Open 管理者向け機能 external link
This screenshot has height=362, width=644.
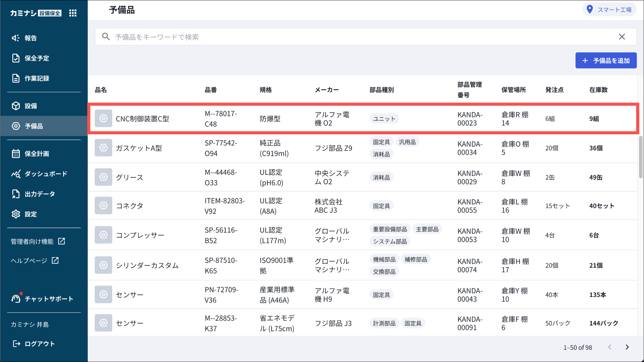[x=38, y=241]
